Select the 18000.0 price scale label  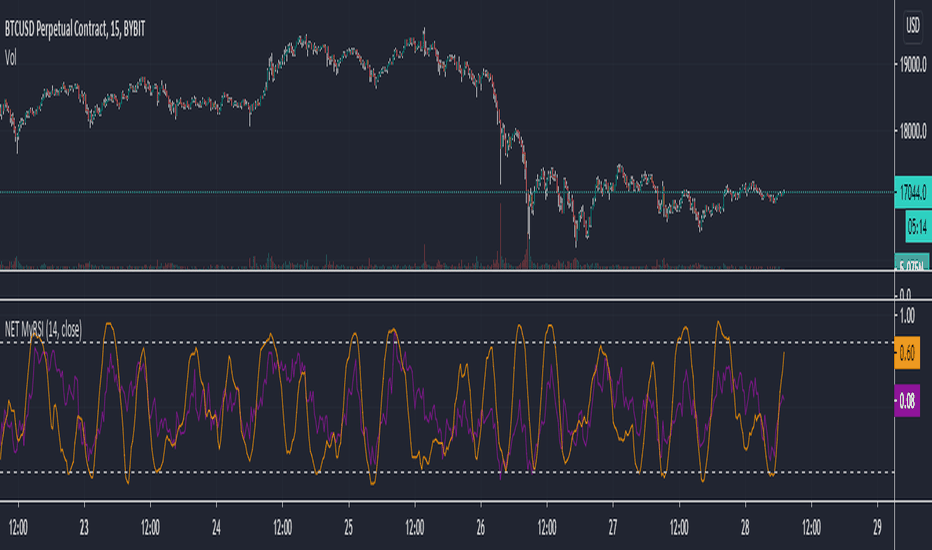point(913,131)
